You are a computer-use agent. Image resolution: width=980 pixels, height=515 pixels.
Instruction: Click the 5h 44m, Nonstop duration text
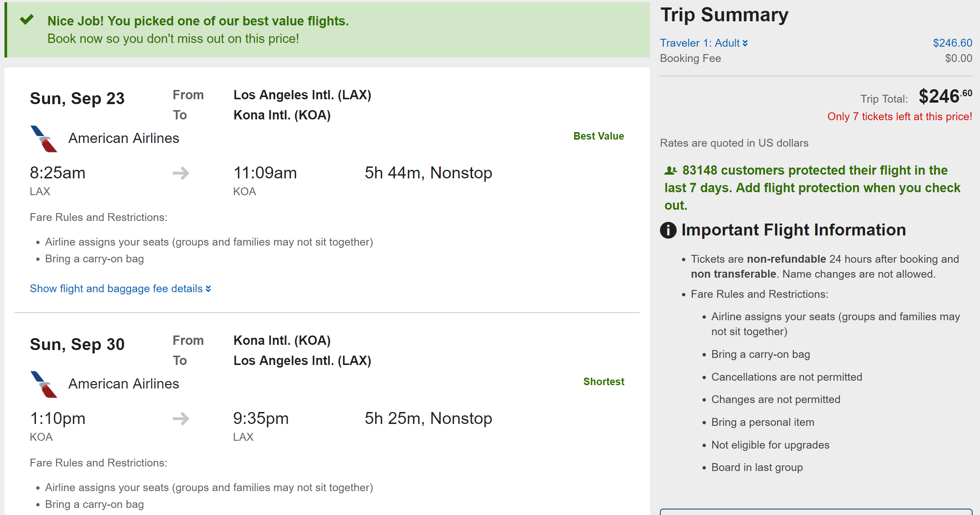(x=428, y=173)
